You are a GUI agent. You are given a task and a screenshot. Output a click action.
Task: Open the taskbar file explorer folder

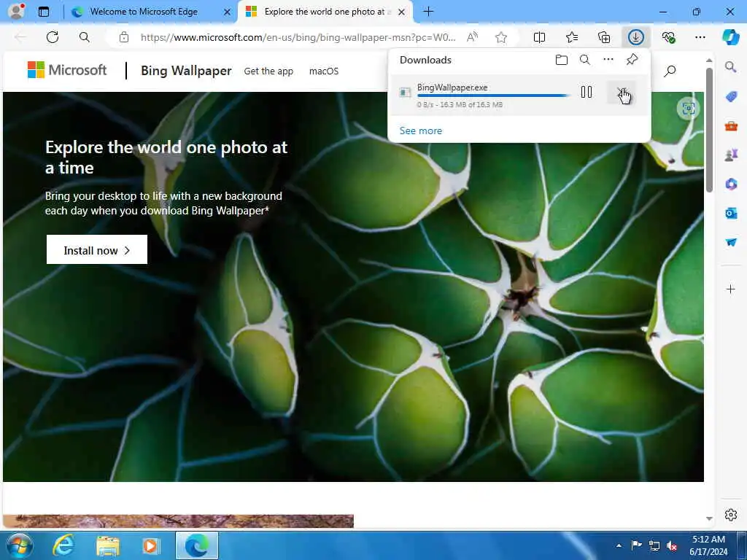108,545
